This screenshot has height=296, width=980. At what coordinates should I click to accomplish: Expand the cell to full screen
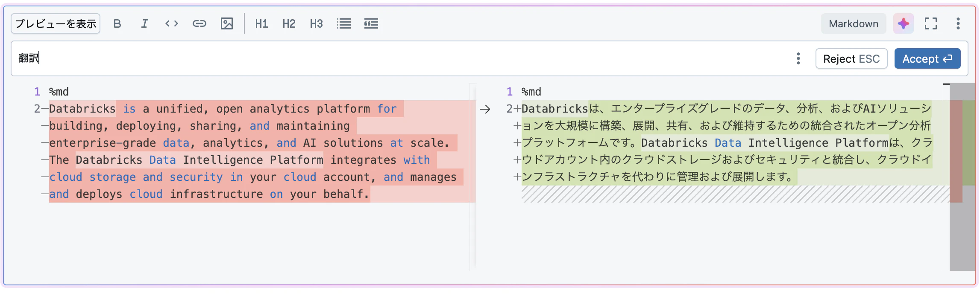coord(930,23)
